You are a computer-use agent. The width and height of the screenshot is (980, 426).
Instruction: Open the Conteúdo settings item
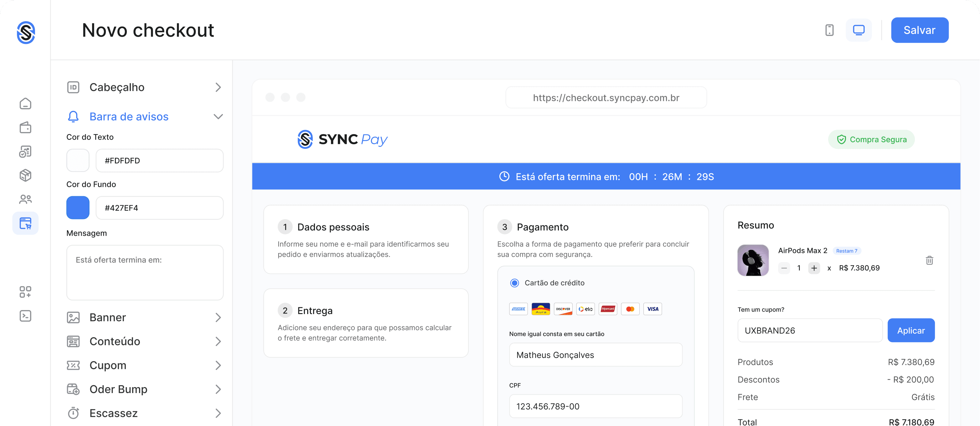coord(145,341)
